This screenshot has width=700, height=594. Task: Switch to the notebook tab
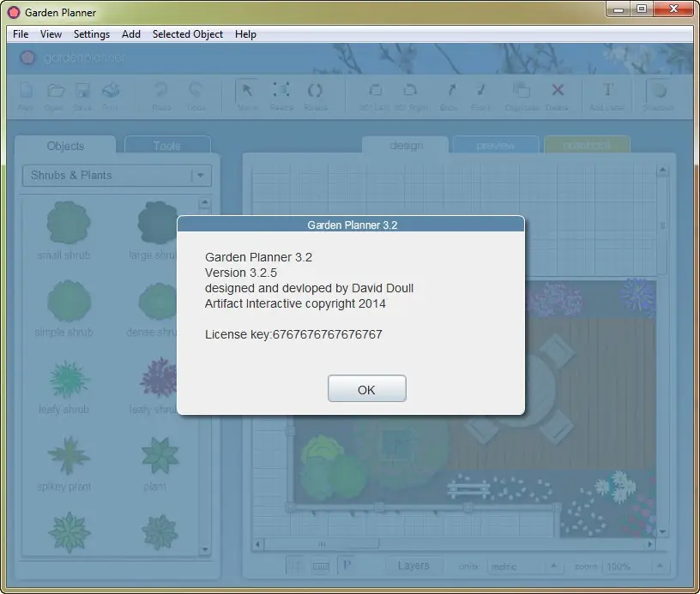pyautogui.click(x=587, y=145)
